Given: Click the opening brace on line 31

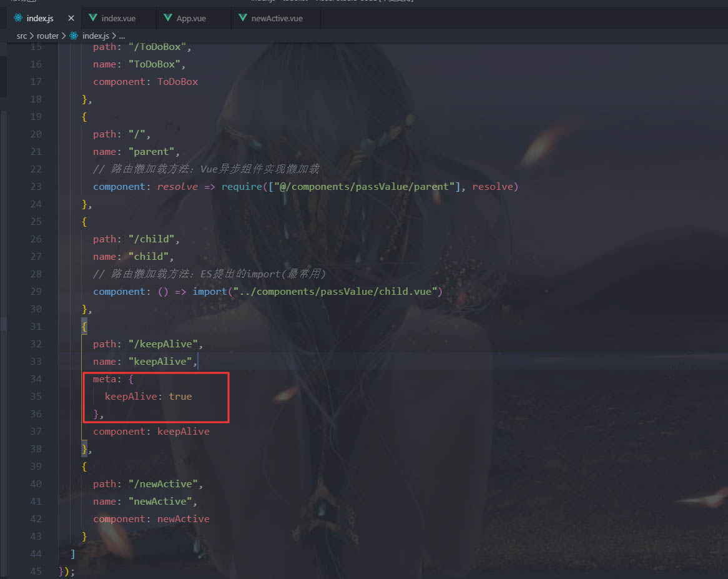Looking at the screenshot, I should pos(84,327).
